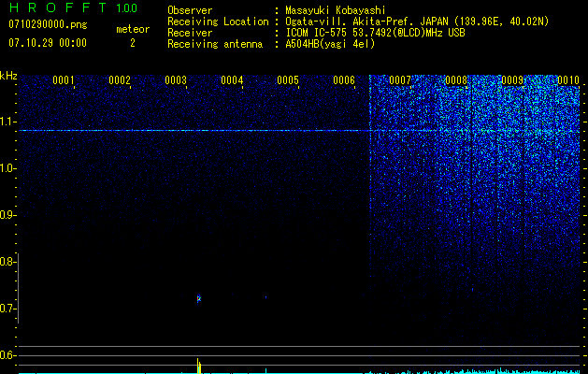Click the 0.6 kHz axis label

(7, 355)
